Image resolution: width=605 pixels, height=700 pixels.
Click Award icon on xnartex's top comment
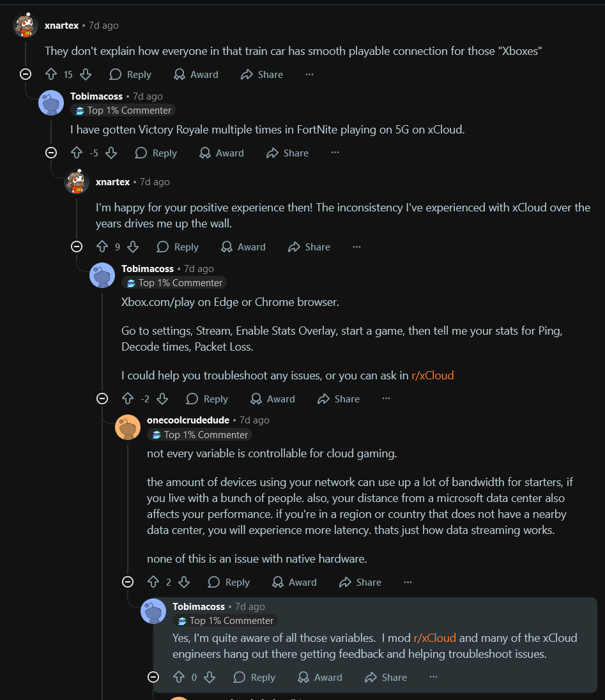[196, 75]
